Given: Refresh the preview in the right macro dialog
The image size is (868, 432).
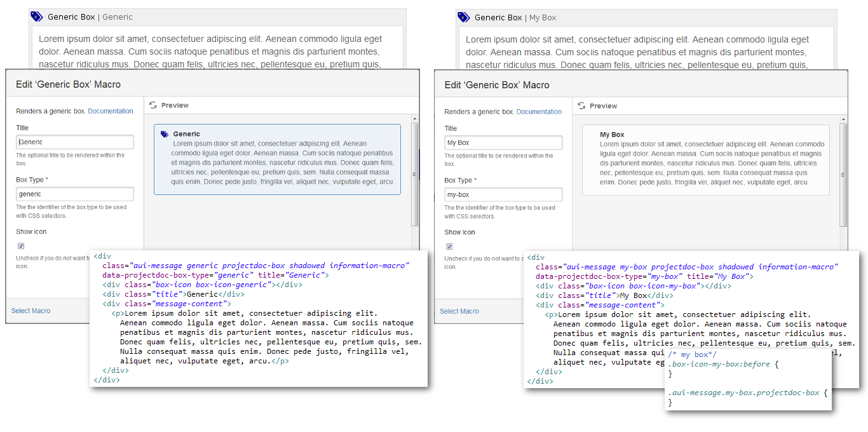Looking at the screenshot, I should 581,106.
